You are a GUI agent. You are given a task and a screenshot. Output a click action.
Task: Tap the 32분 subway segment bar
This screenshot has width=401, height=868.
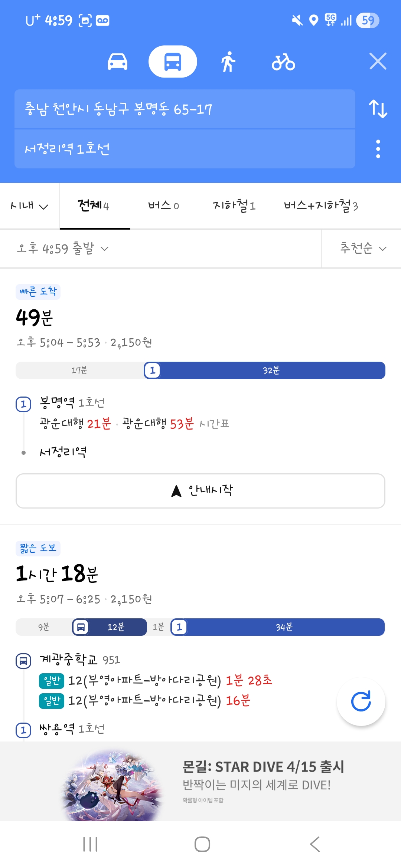click(x=271, y=370)
